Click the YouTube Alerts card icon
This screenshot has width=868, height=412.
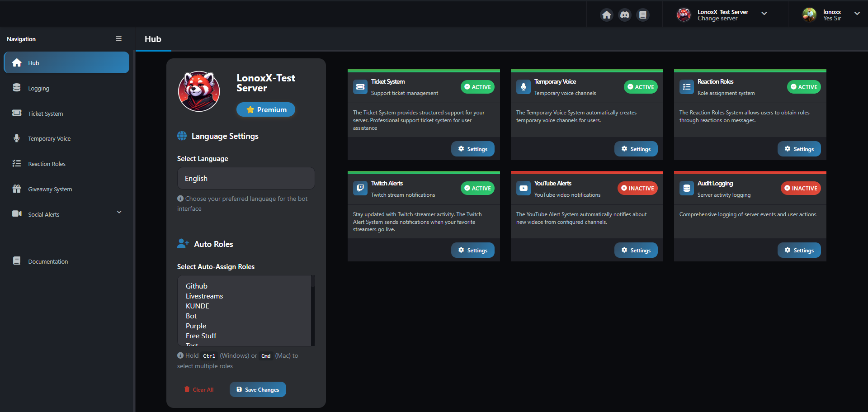524,188
